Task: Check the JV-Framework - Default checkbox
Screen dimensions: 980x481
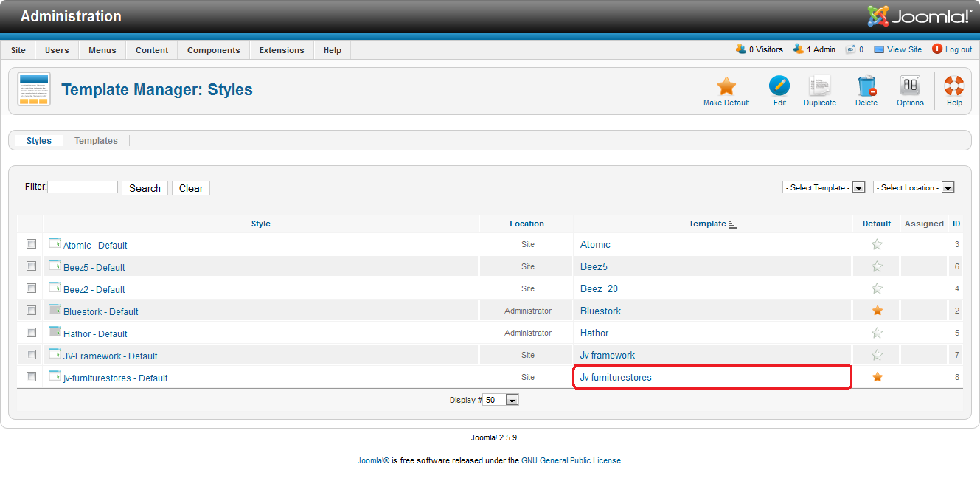Action: coord(31,355)
